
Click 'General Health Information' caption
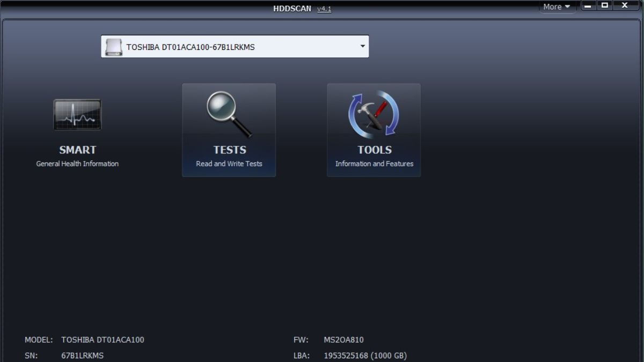[x=77, y=164]
